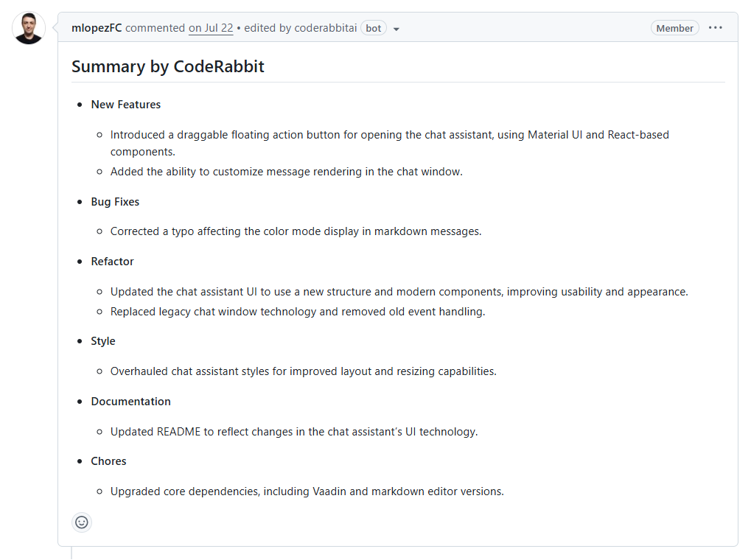This screenshot has width=751, height=560.
Task: Click the "bot" badge label
Action: point(374,28)
